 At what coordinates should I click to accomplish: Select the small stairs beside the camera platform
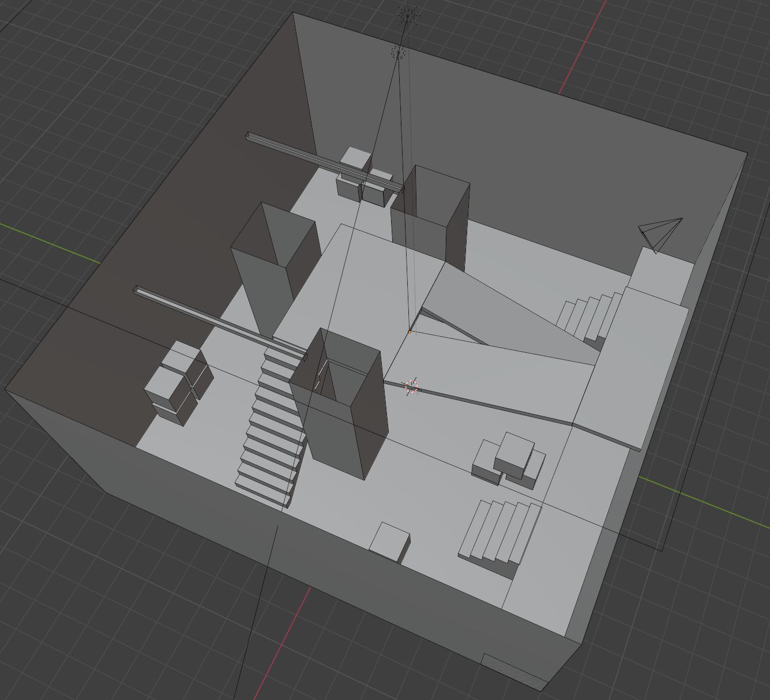[588, 317]
